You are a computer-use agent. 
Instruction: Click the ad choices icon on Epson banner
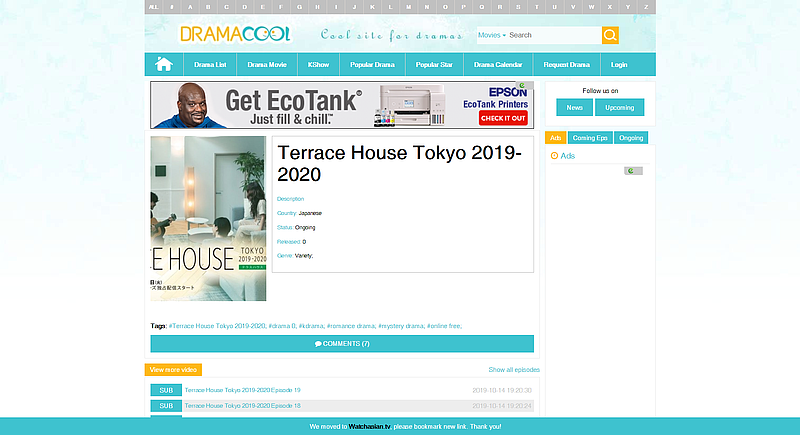(x=524, y=86)
